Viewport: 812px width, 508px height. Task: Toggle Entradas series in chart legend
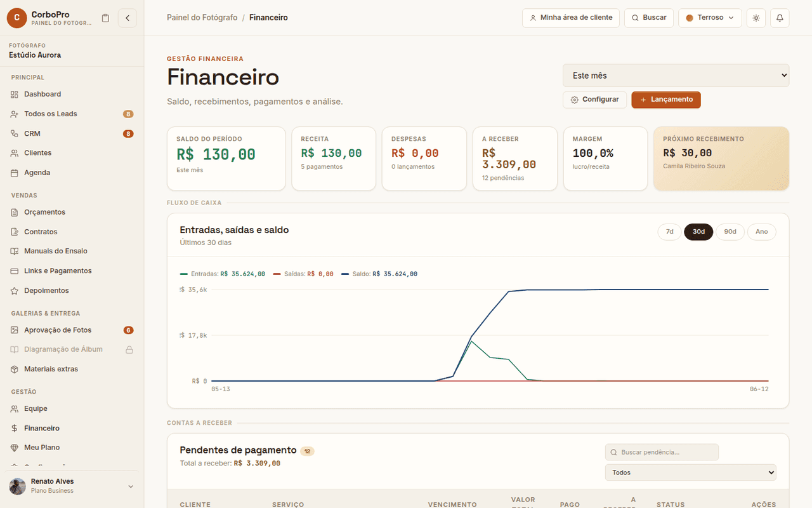click(x=223, y=274)
